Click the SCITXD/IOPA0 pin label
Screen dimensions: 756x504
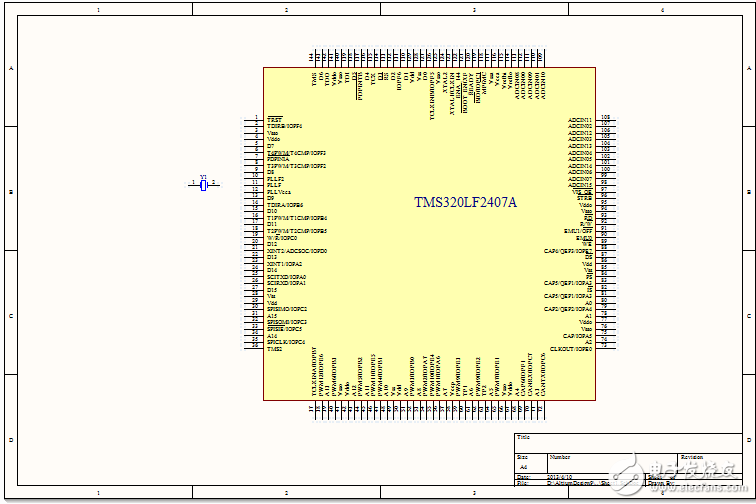click(286, 277)
